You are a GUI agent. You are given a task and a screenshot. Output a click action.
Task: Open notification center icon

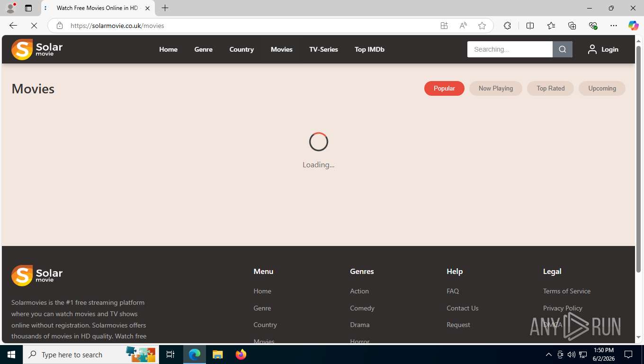(x=628, y=355)
